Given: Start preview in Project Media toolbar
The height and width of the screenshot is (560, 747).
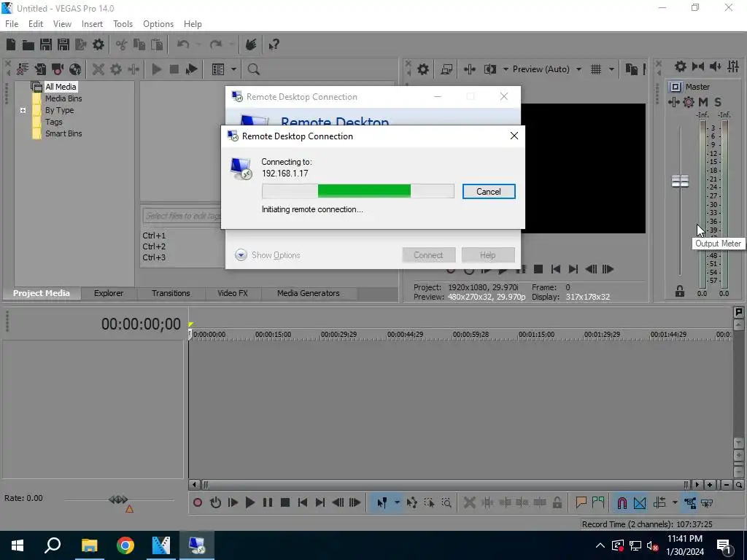Looking at the screenshot, I should [156, 69].
